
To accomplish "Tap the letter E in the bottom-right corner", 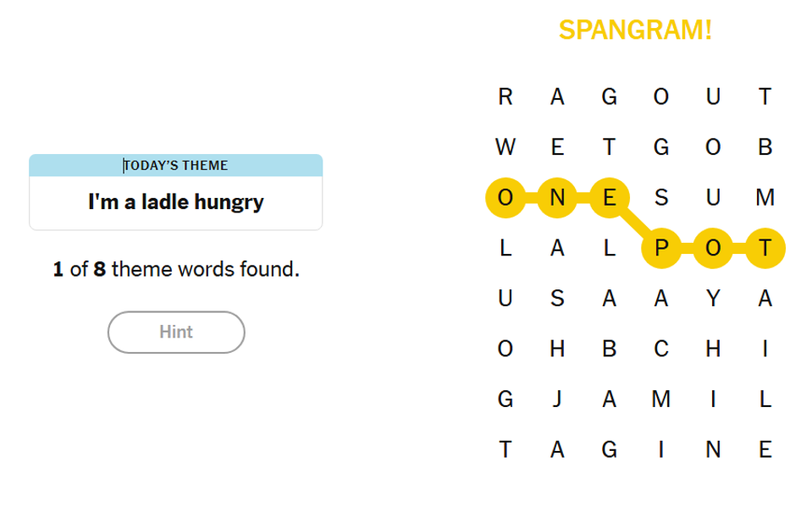I will click(765, 449).
